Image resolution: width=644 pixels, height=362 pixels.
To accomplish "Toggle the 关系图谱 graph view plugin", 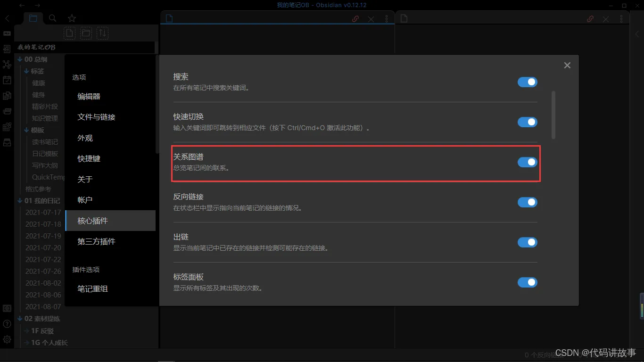I will pos(528,162).
